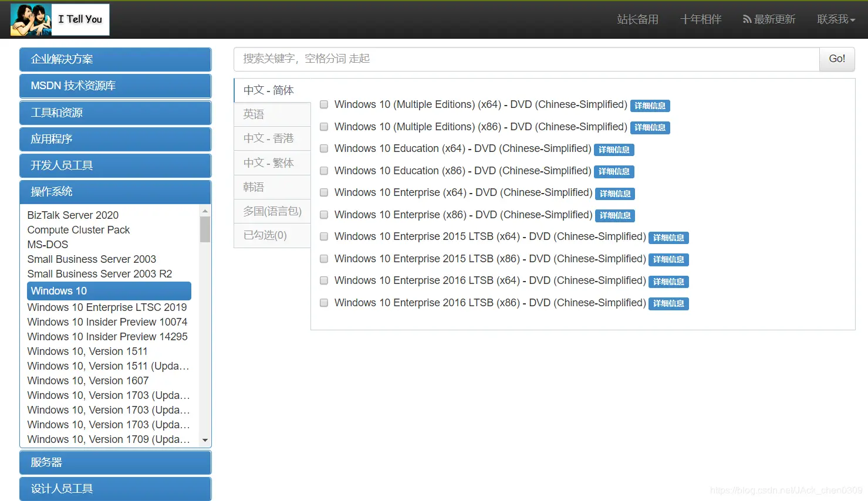The image size is (868, 501).
Task: Switch to the 韩语 tab
Action: click(x=272, y=187)
